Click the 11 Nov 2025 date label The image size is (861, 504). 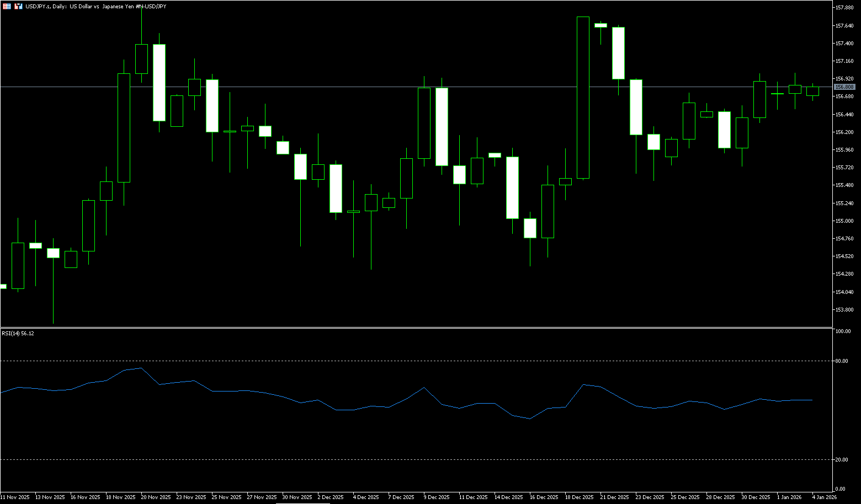point(15,497)
